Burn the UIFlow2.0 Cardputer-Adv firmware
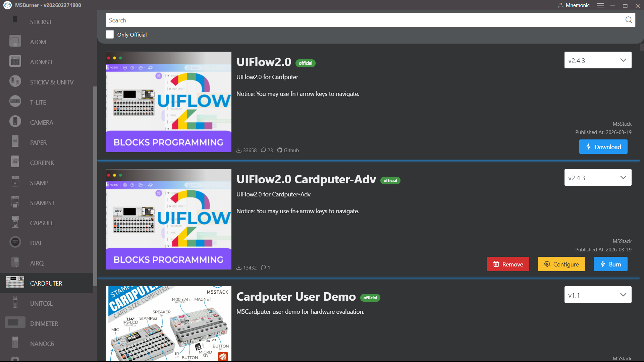This screenshot has height=362, width=644. click(610, 264)
